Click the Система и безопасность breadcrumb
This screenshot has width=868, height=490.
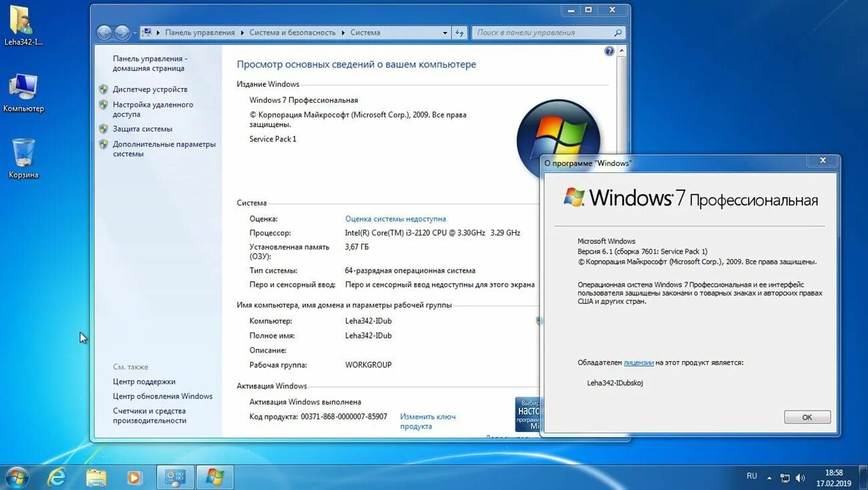(292, 33)
